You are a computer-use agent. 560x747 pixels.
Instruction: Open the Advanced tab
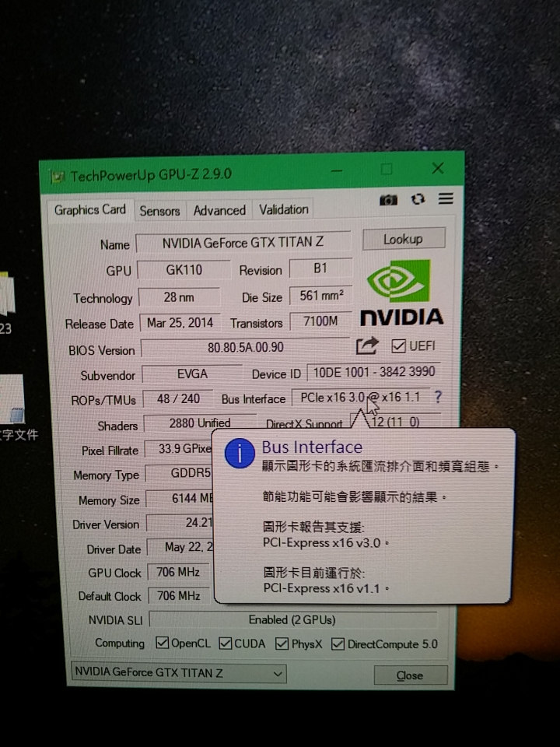tap(219, 210)
